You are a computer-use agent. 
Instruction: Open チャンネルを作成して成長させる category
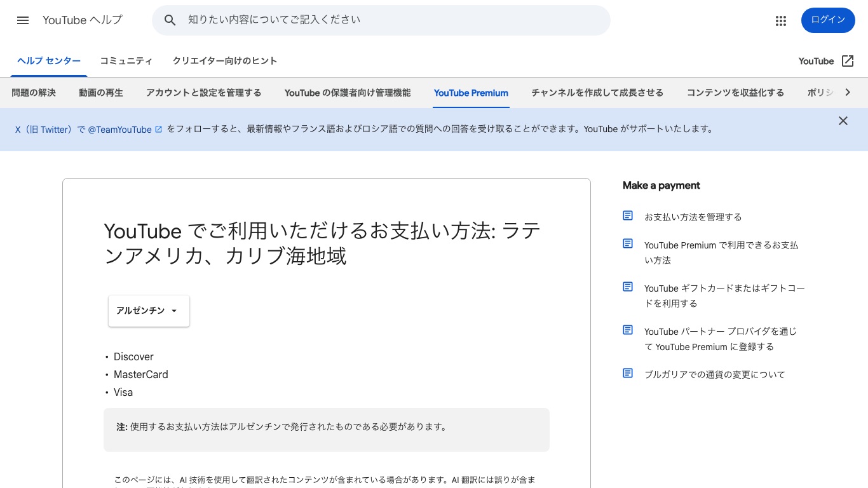(x=597, y=93)
